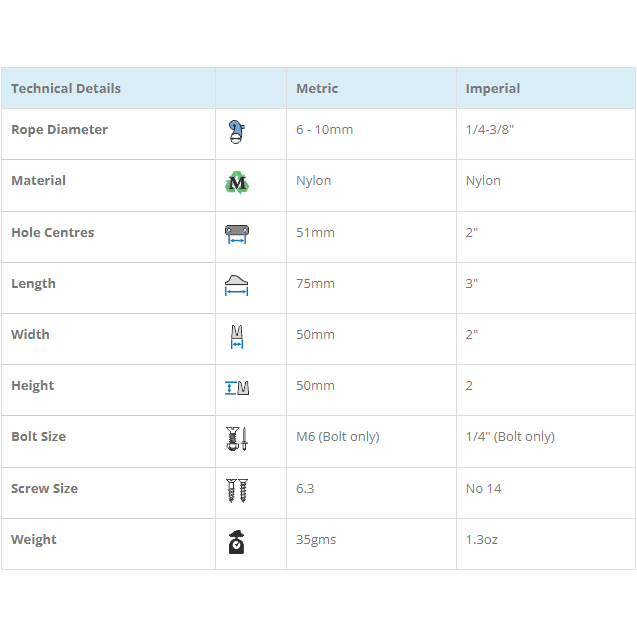Click the height measurement icon
637x637 pixels.
click(x=237, y=387)
